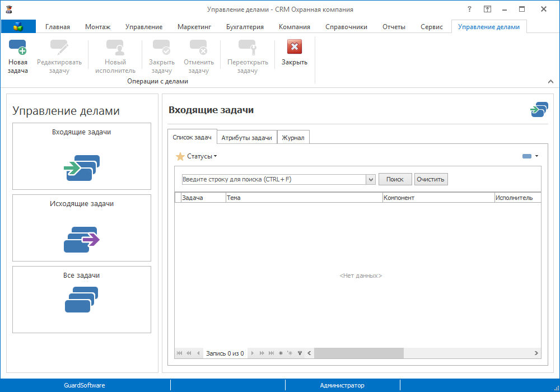Open the Маркетинг ribbon tab
The width and height of the screenshot is (560, 392).
pos(194,27)
